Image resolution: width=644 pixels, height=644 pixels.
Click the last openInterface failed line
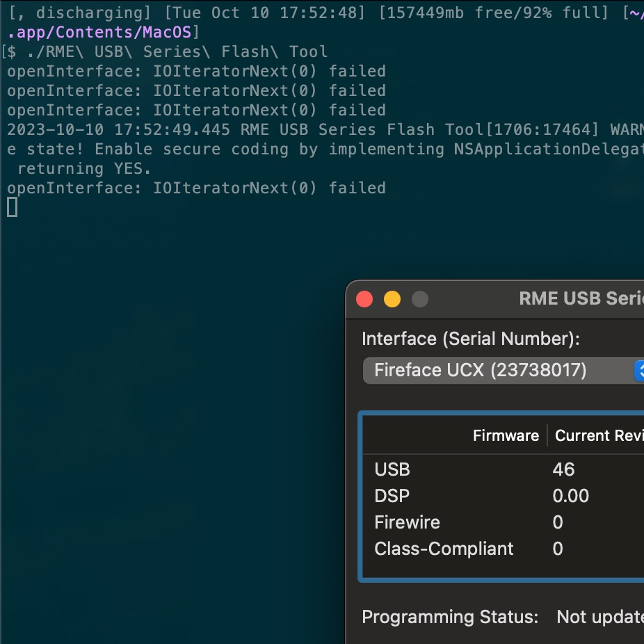click(196, 188)
